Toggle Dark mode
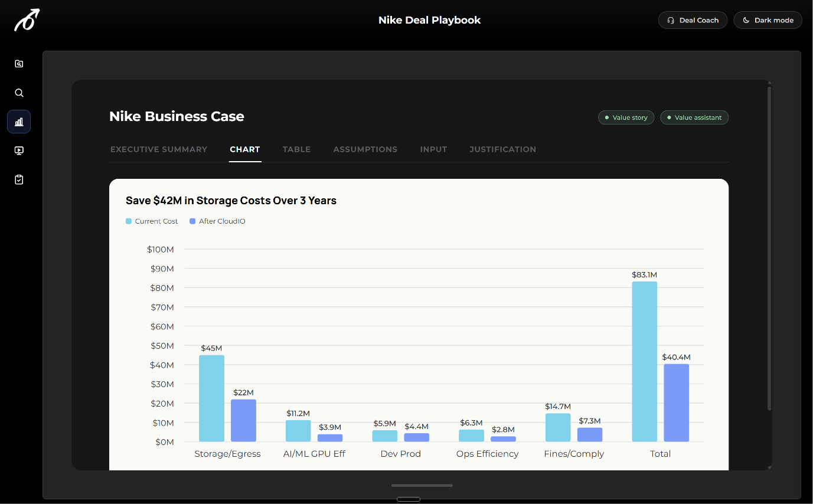Image resolution: width=813 pixels, height=504 pixels. point(768,20)
